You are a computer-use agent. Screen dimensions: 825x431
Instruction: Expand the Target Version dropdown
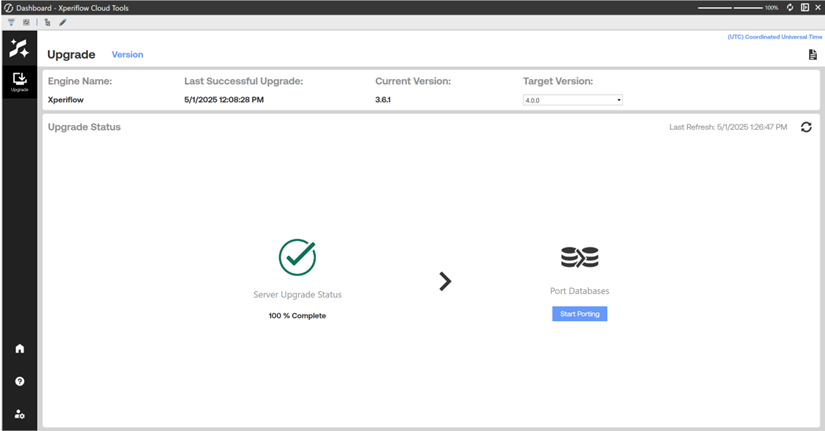[572, 100]
